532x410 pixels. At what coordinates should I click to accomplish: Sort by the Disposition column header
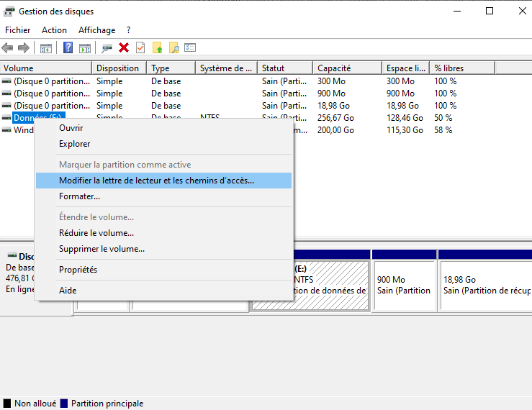click(119, 68)
